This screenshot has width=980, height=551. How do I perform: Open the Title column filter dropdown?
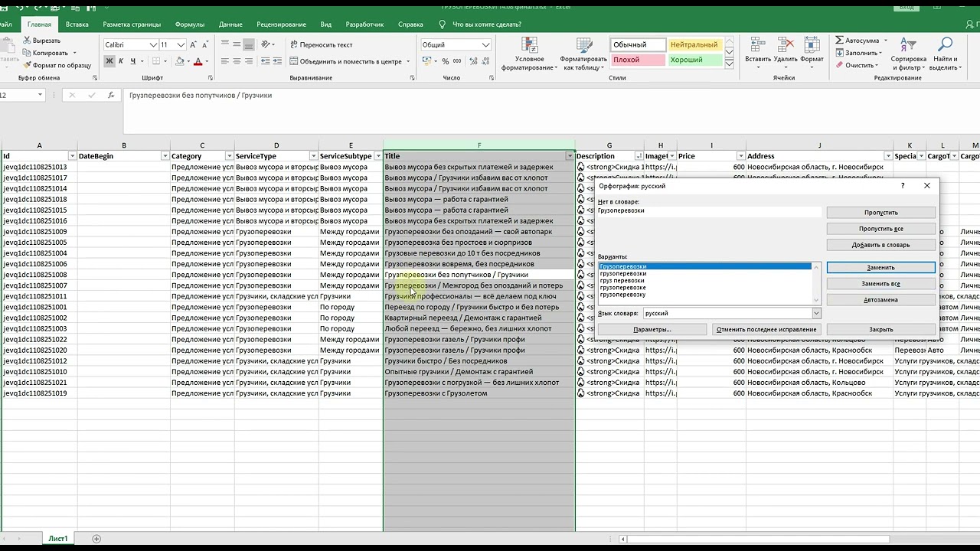pyautogui.click(x=570, y=156)
